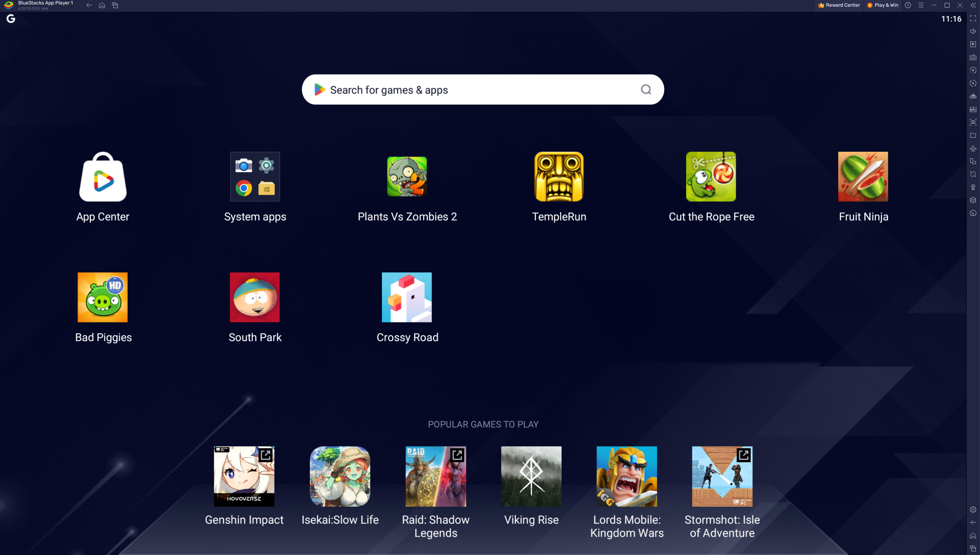Open the hamburger menu in title bar
The width and height of the screenshot is (980, 555).
click(x=921, y=5)
